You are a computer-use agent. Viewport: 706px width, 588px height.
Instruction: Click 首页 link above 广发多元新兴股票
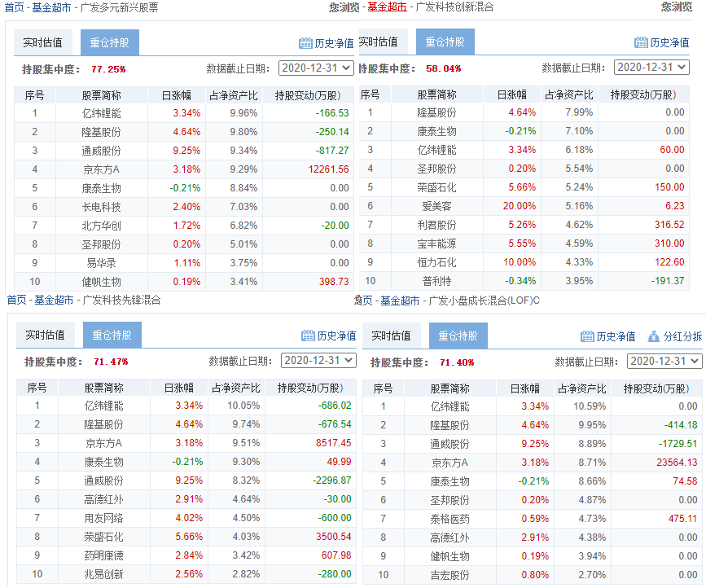[14, 7]
